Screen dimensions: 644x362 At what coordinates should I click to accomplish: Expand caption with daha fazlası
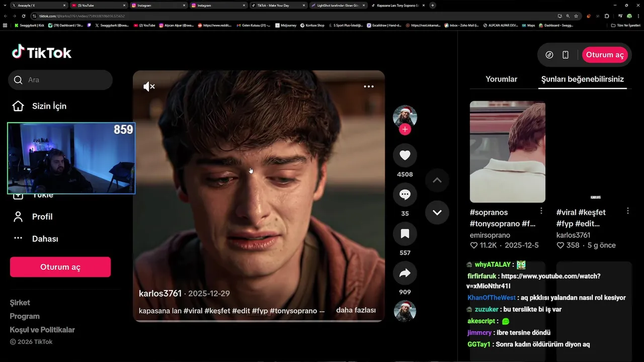pos(356,310)
